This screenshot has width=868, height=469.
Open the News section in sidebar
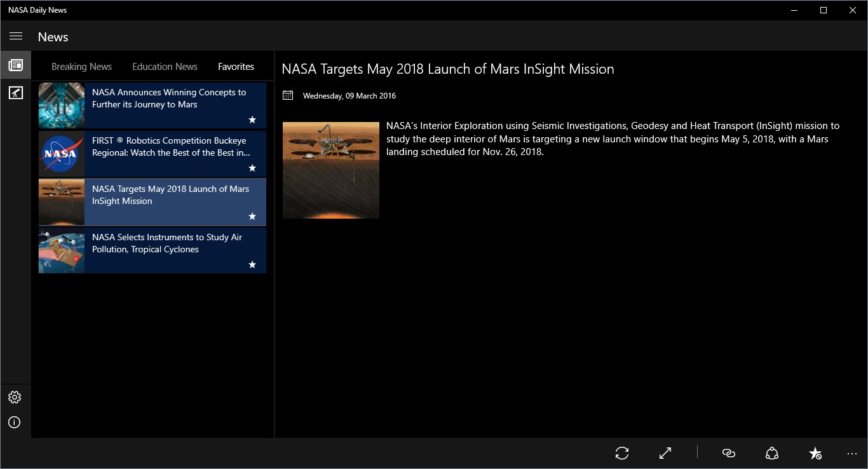[x=16, y=65]
